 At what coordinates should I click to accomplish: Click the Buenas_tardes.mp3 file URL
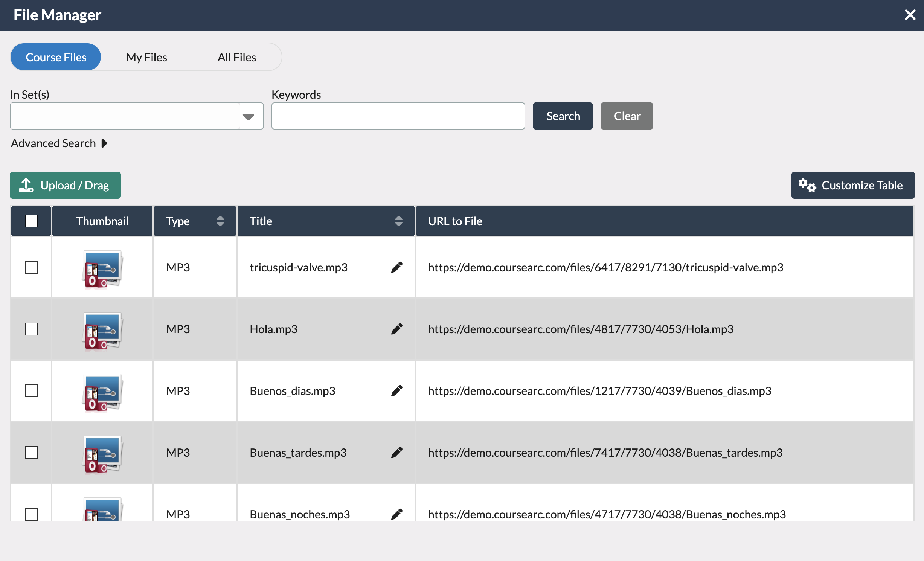pos(605,453)
